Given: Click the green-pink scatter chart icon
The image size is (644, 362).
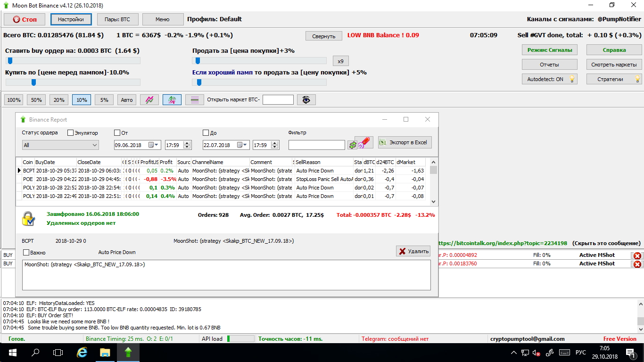Looking at the screenshot, I should (172, 100).
